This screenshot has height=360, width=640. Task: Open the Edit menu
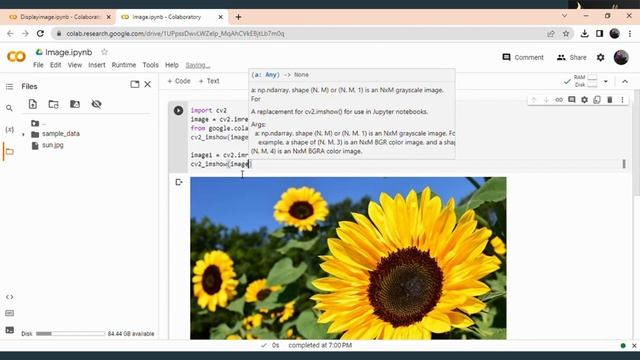[x=56, y=65]
